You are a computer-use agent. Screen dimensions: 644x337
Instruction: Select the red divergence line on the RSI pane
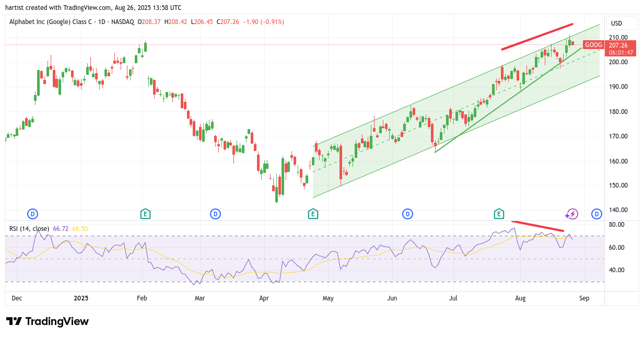[537, 226]
